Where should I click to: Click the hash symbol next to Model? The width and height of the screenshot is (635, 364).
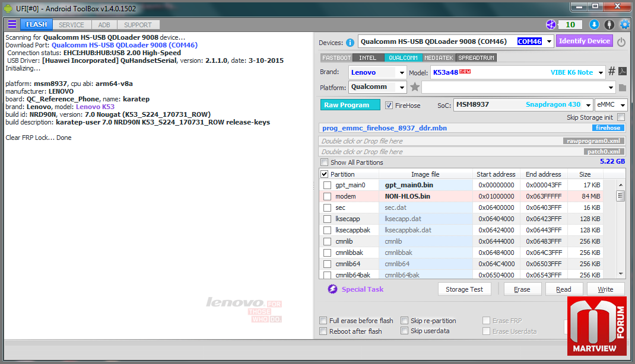(611, 72)
